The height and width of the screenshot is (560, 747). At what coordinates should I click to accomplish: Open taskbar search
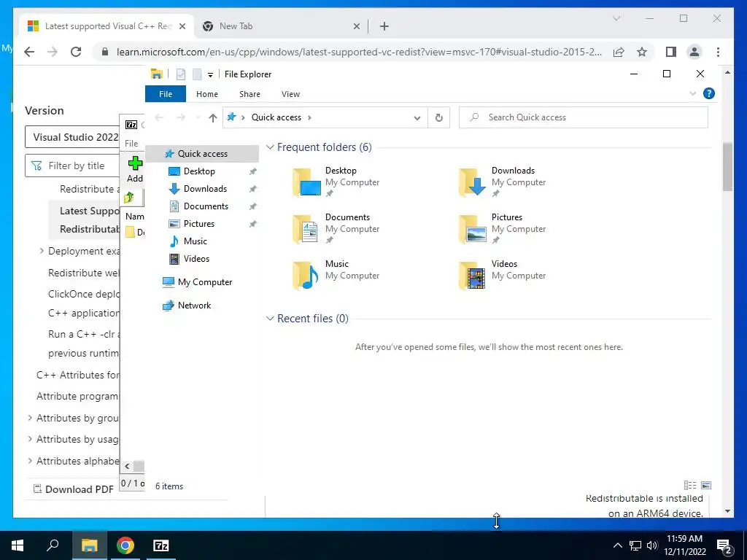[x=53, y=545]
